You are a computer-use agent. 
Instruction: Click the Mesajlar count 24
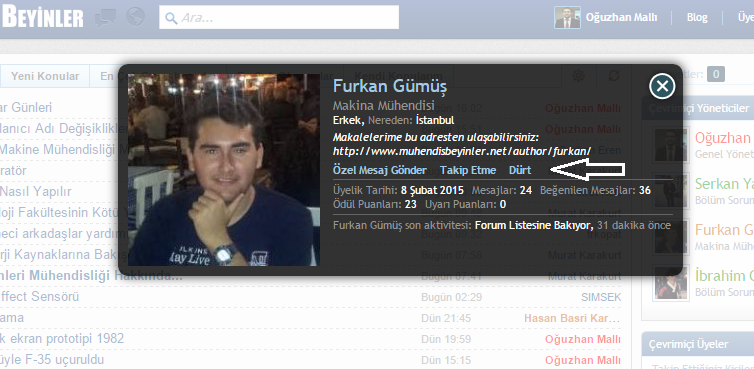[x=526, y=190]
